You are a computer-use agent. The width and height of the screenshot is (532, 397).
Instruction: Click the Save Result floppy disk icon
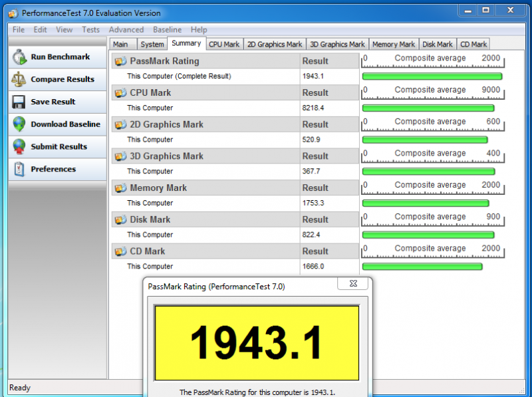(19, 102)
